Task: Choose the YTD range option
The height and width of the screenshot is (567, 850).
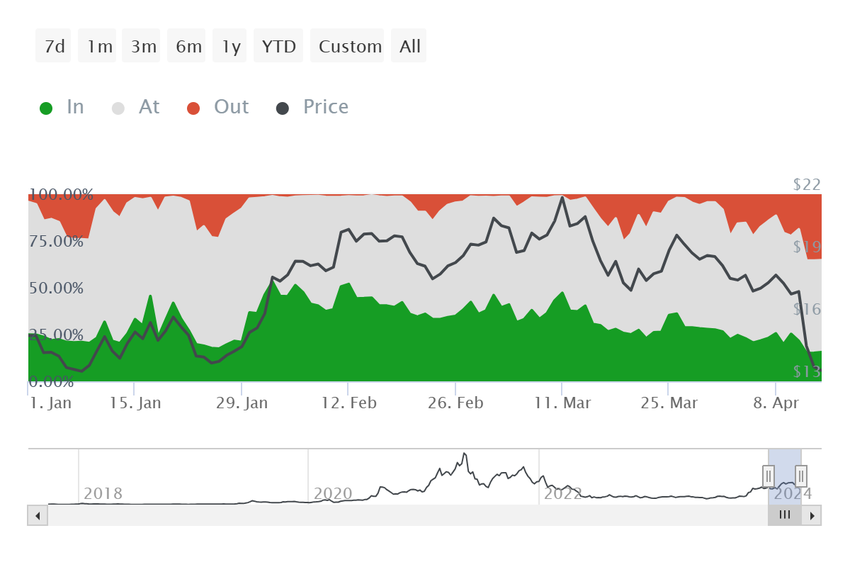Action: (x=278, y=46)
